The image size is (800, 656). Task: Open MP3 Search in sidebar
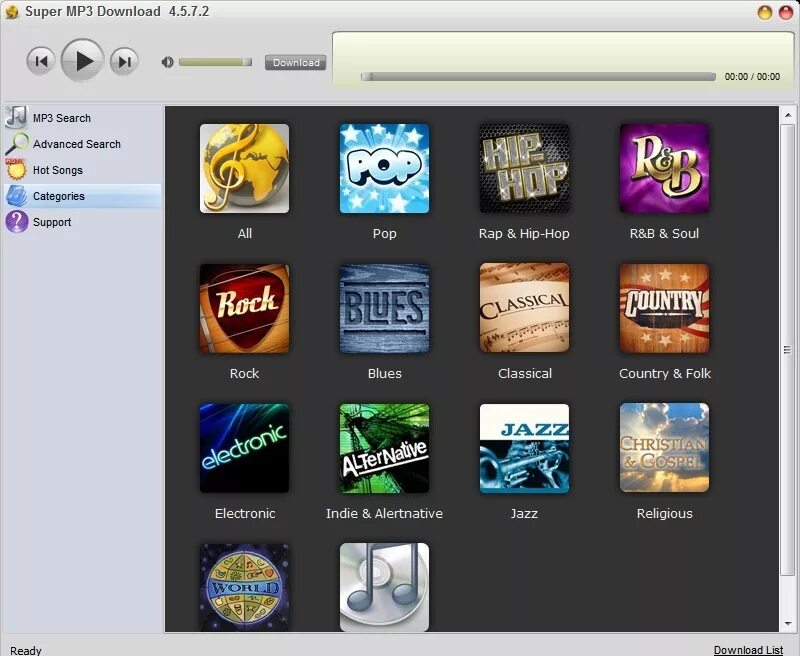(x=83, y=118)
